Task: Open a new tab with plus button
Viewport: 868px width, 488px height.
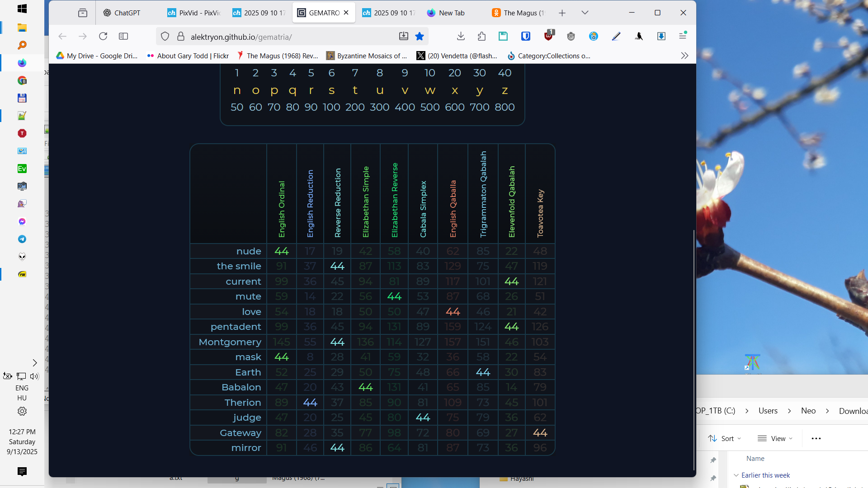Action: [562, 13]
